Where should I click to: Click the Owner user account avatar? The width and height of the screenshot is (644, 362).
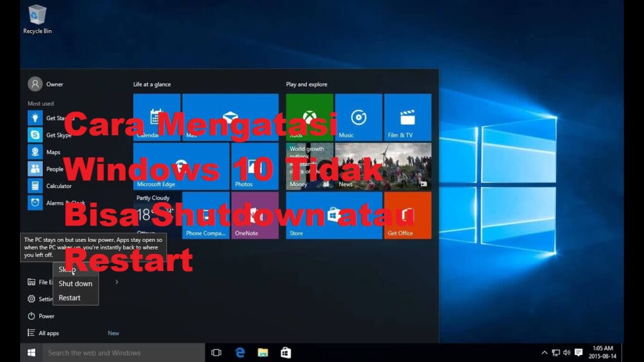35,84
